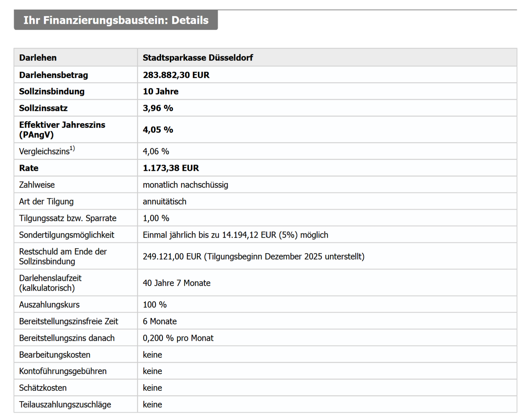Select the Sollzinssatz value 3,96 %
532x419 pixels.
coord(158,108)
